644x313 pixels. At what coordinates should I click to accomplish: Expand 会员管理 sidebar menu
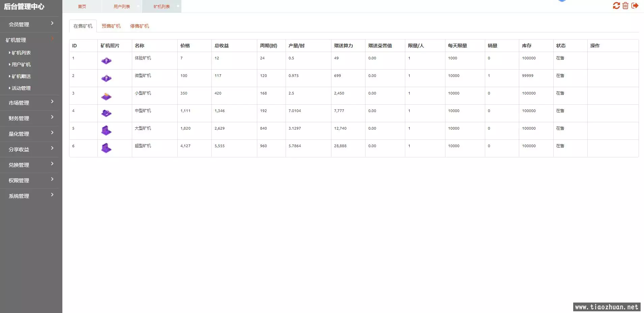coord(29,24)
